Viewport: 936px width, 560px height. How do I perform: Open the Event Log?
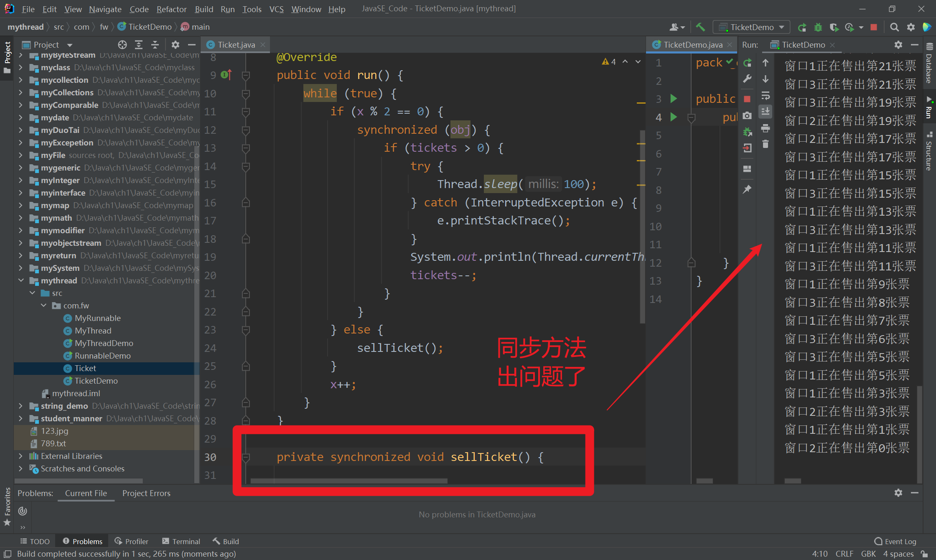coord(895,541)
